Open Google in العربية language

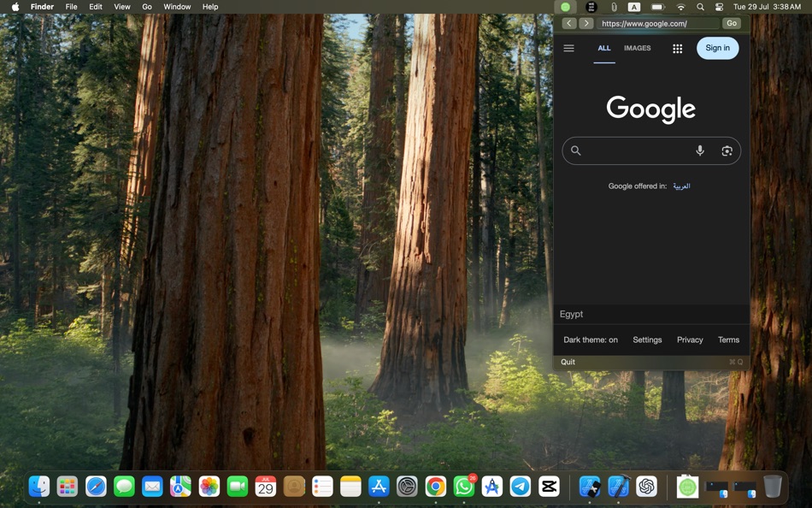[x=682, y=186]
